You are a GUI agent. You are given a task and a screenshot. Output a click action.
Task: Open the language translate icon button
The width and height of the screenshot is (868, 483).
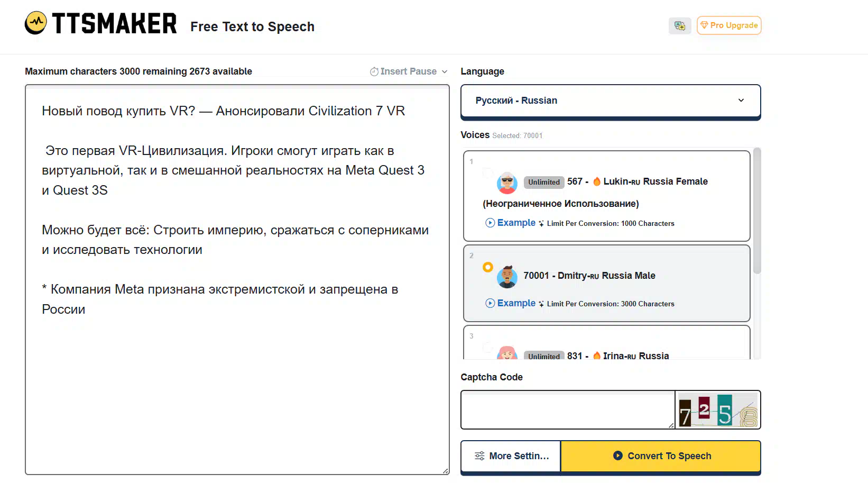tap(680, 25)
